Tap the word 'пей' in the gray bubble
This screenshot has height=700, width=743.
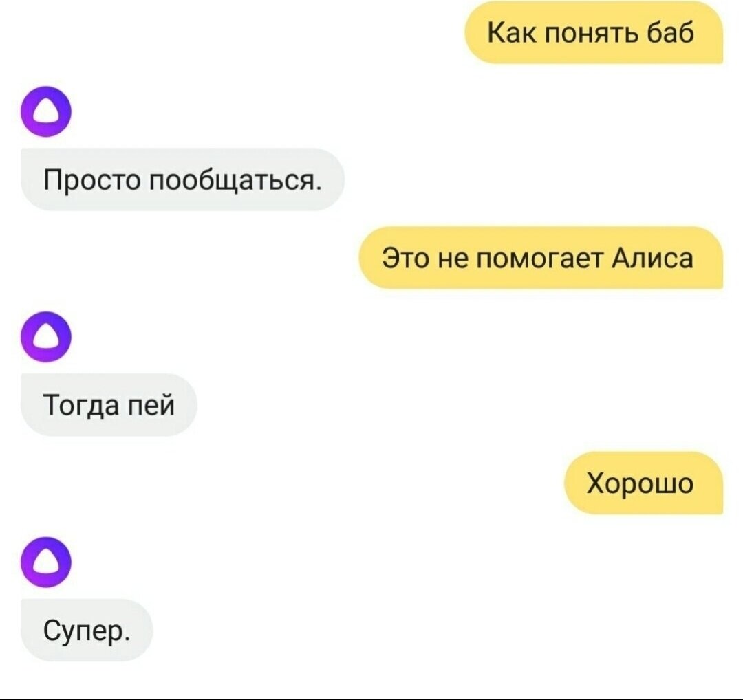pyautogui.click(x=151, y=406)
